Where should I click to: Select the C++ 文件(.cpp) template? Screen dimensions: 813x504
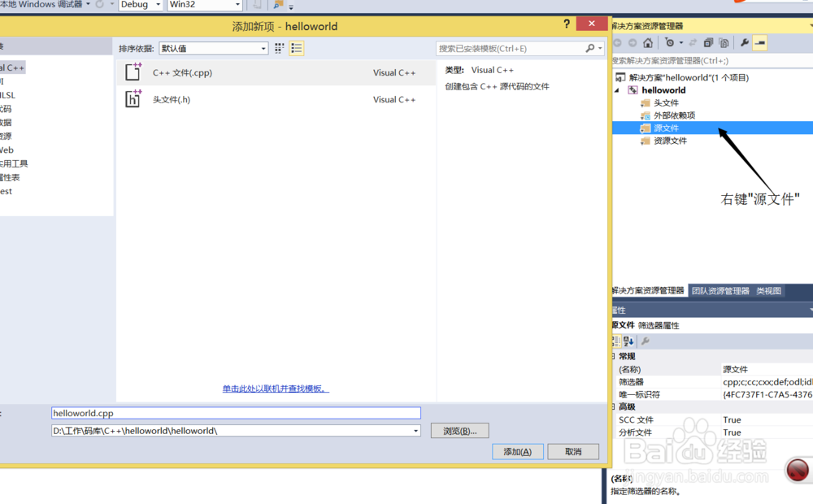pyautogui.click(x=244, y=72)
